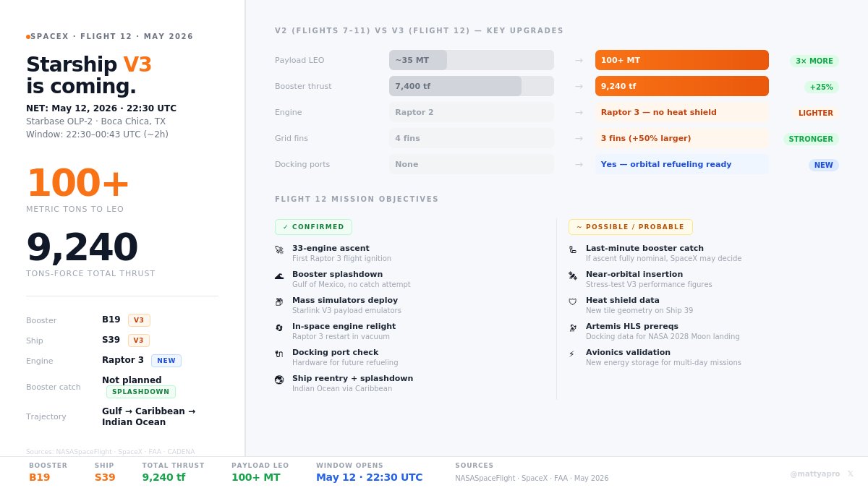The height and width of the screenshot is (488, 868).
Task: Click 'NET: May 12, 2026 · 22:30 UTC' text
Action: [x=101, y=108]
